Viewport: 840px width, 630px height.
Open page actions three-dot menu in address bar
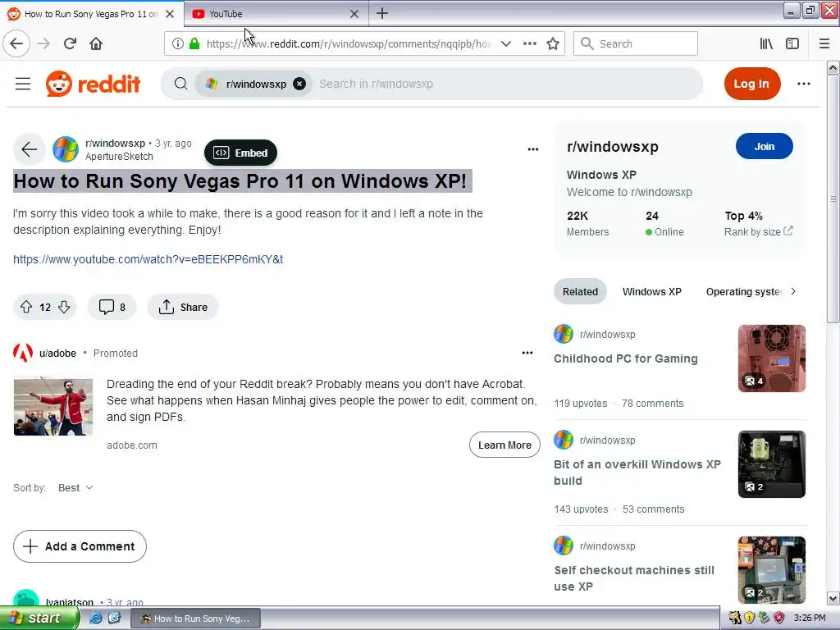pyautogui.click(x=530, y=43)
